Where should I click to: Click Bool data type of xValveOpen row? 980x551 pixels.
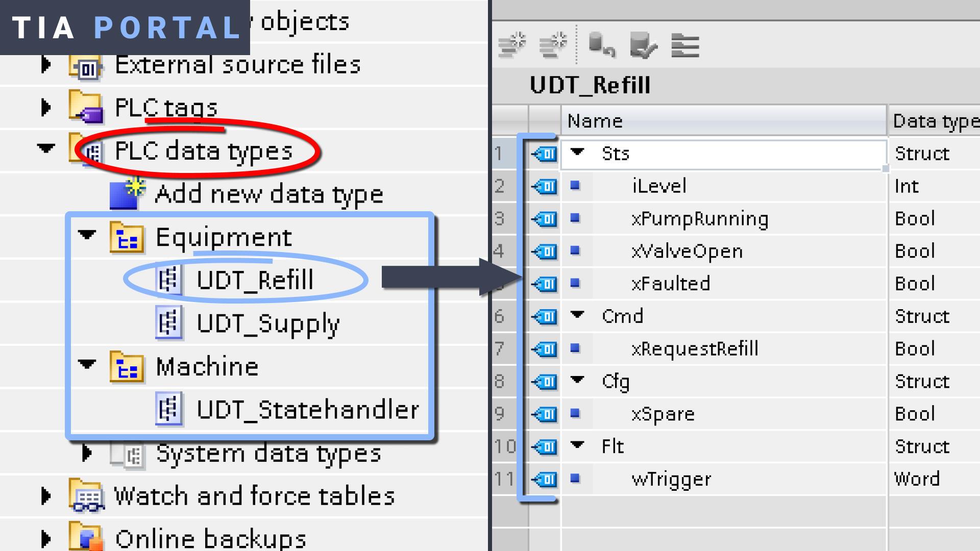(935, 252)
